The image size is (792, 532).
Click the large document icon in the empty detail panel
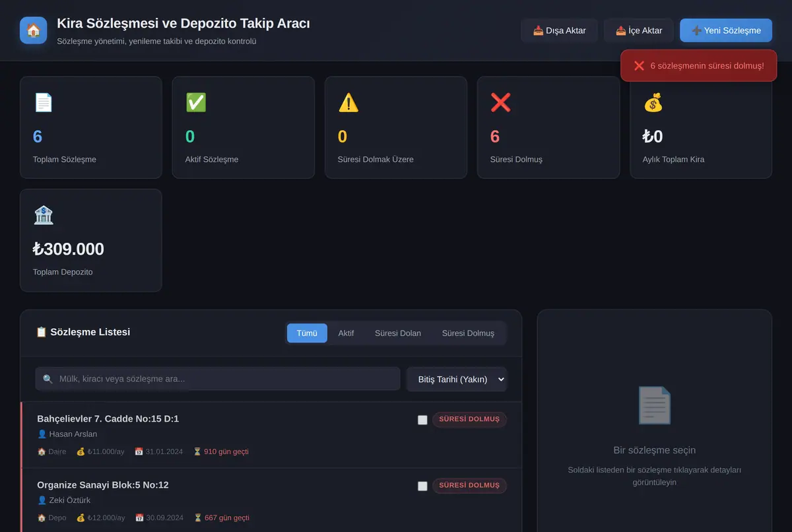(654, 405)
